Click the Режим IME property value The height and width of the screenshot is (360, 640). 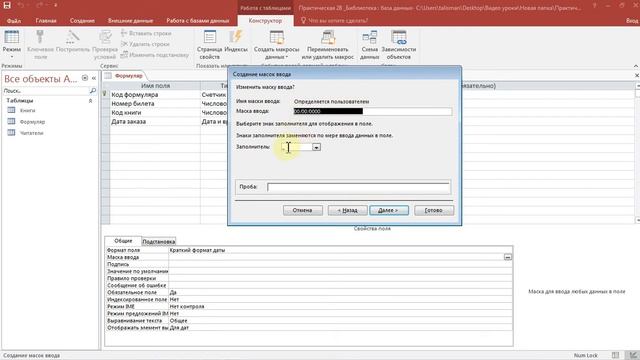coord(340,307)
